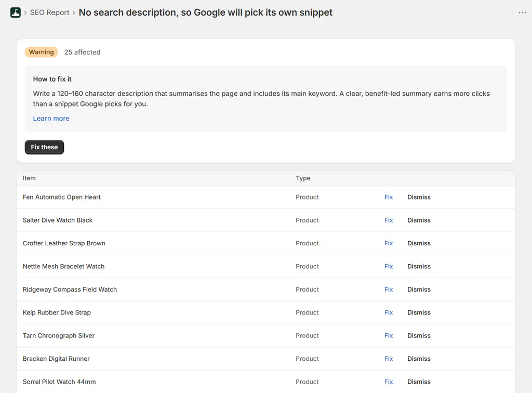The image size is (532, 393).
Task: Click the How to fix it heading
Action: (x=52, y=79)
